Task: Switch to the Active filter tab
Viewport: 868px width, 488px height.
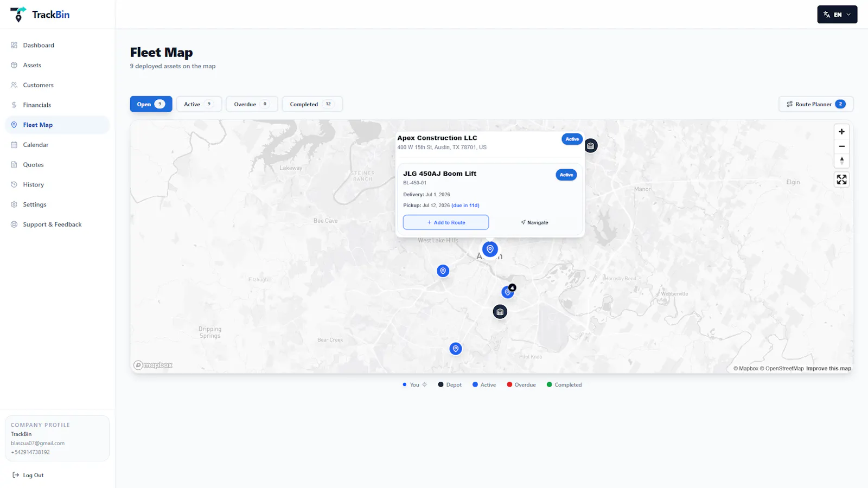Action: pos(199,104)
